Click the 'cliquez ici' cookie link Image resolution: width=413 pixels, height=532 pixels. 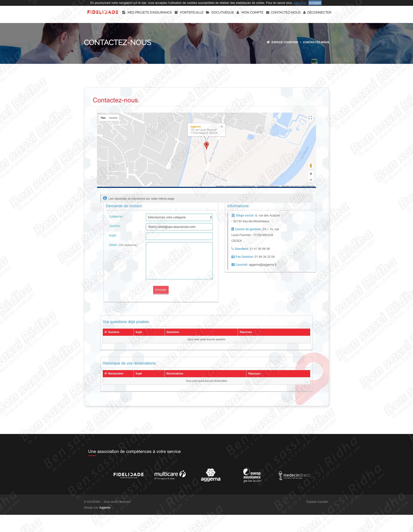coord(300,3)
